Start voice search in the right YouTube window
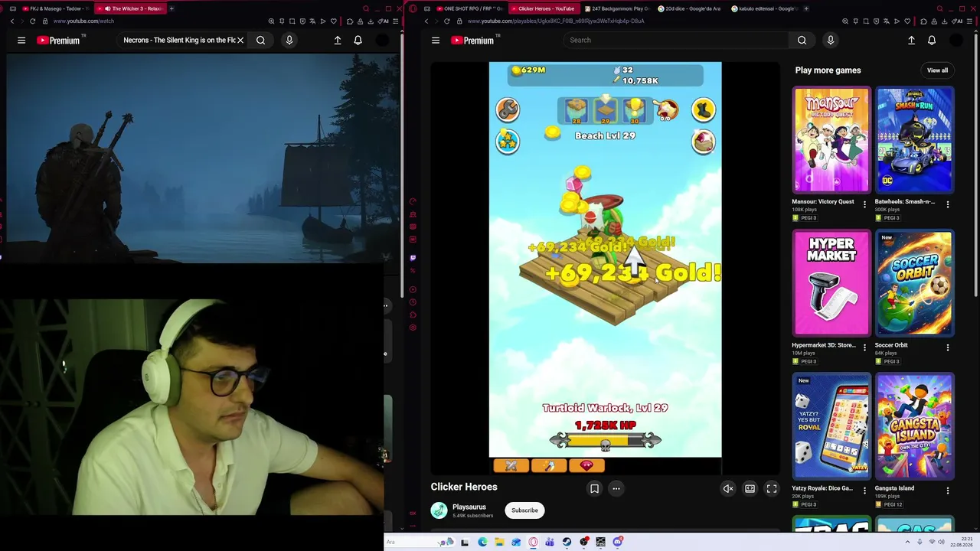The width and height of the screenshot is (980, 551). [830, 40]
